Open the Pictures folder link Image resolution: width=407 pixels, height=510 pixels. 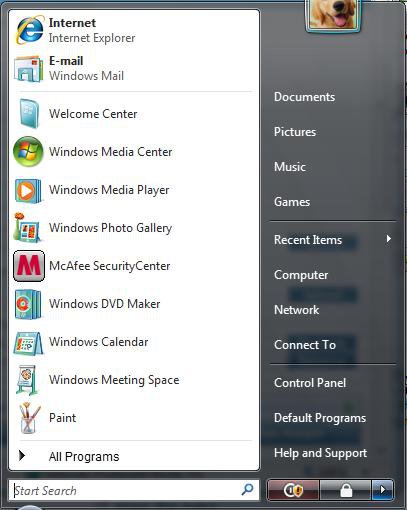(x=295, y=132)
